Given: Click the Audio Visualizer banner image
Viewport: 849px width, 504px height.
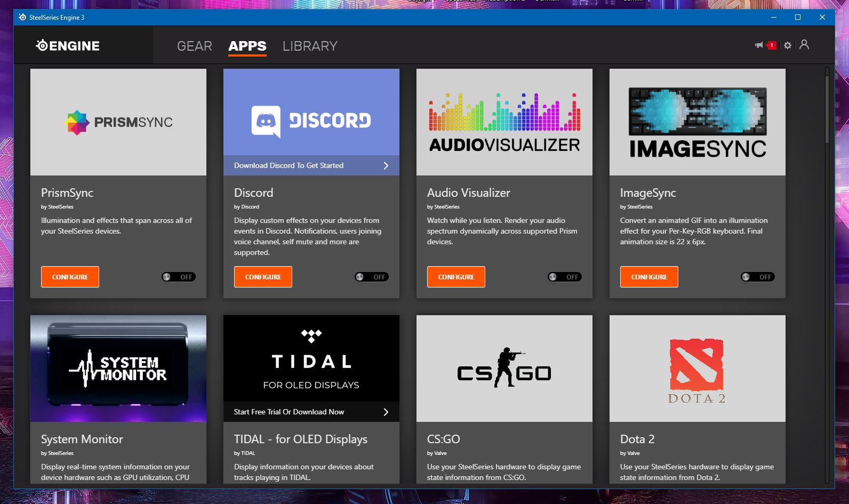Looking at the screenshot, I should point(504,122).
